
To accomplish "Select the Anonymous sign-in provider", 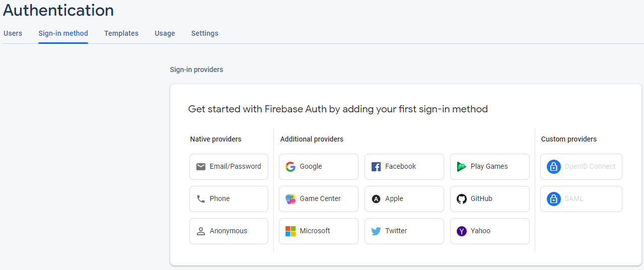I will click(229, 231).
